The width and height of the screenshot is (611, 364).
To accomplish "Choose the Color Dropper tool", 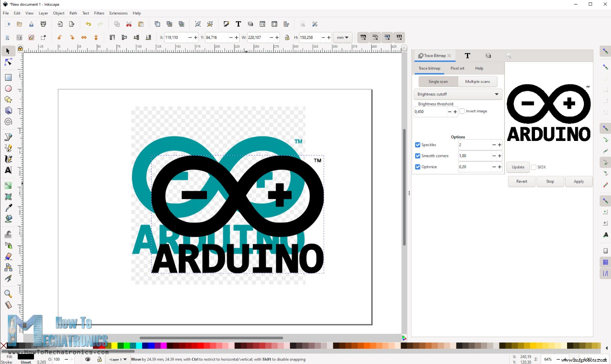I will (x=8, y=208).
